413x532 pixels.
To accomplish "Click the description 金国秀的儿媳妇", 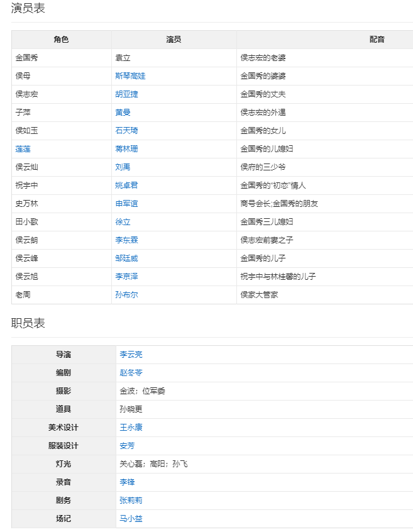I will tap(267, 149).
